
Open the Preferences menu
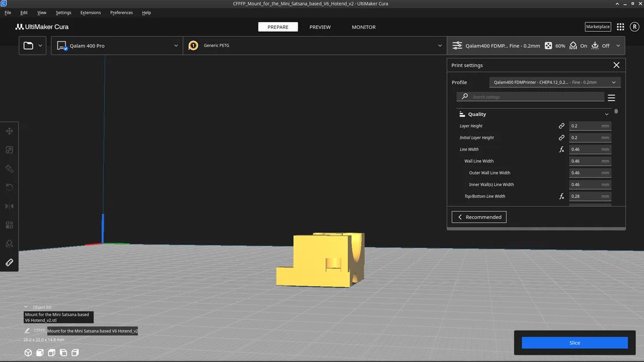coord(121,13)
